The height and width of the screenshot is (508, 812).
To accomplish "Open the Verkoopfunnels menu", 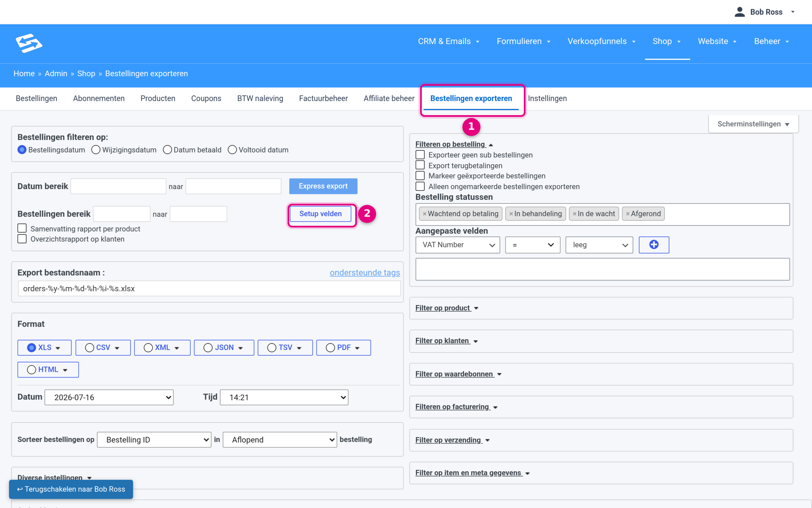I will [x=601, y=41].
